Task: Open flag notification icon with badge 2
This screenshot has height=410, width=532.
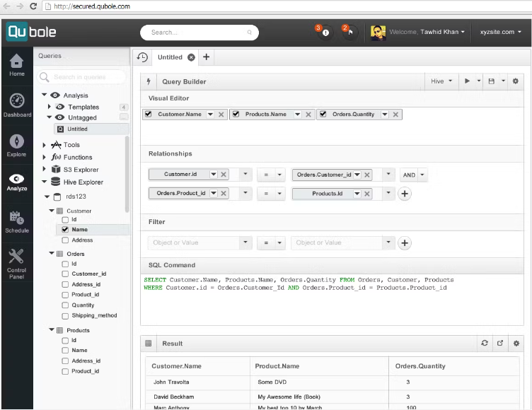Action: (350, 33)
